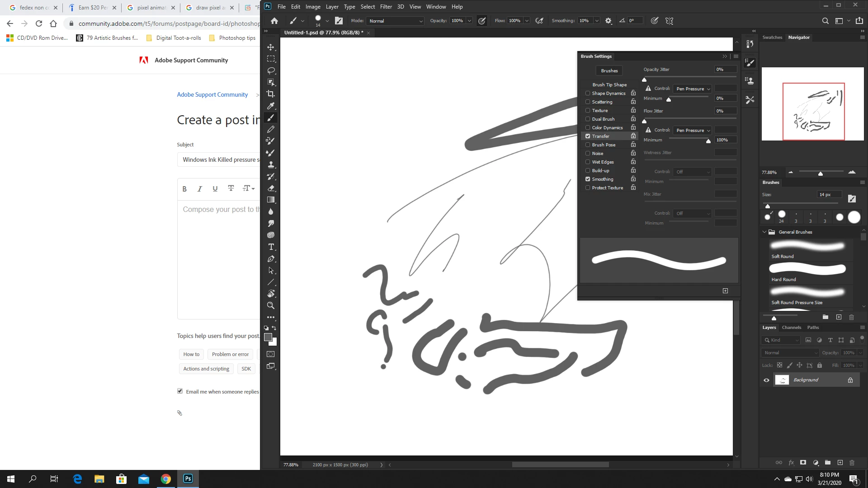This screenshot has width=868, height=488.
Task: Open Opacity Jitter Control Pen Pressure dropdown
Action: [692, 89]
